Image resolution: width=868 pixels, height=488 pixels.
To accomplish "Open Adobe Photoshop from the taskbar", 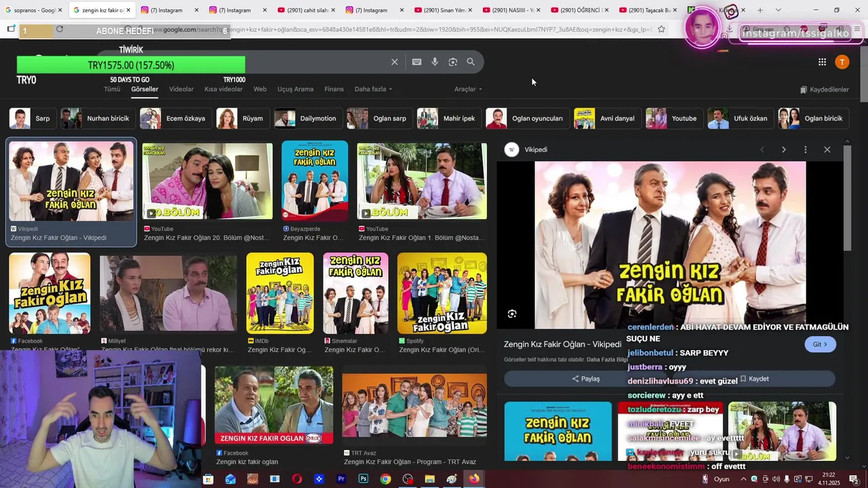I will pyautogui.click(x=363, y=479).
